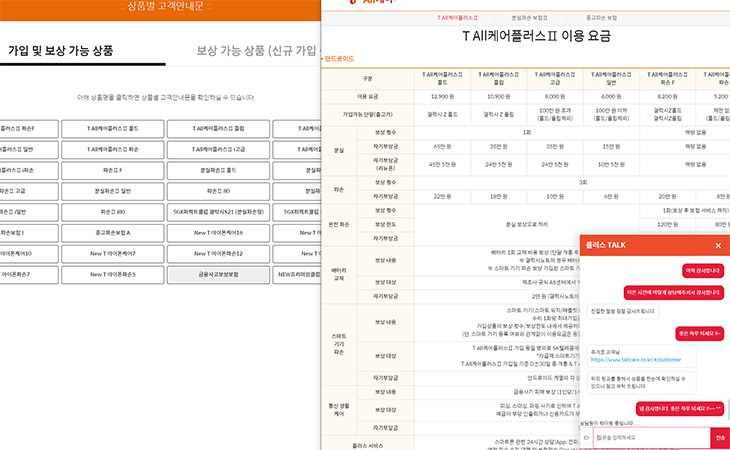Open the tallcare.co.kr customer link in chat
The image size is (730, 450).
[x=635, y=360]
